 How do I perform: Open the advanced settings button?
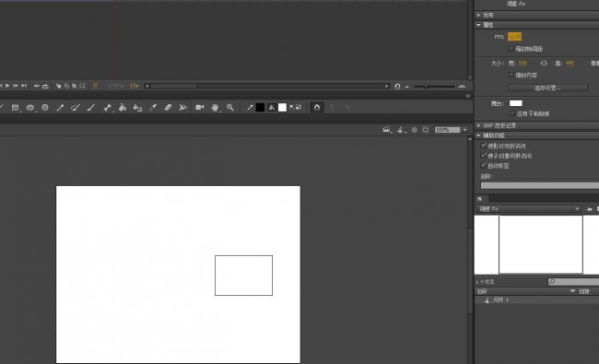click(x=547, y=88)
